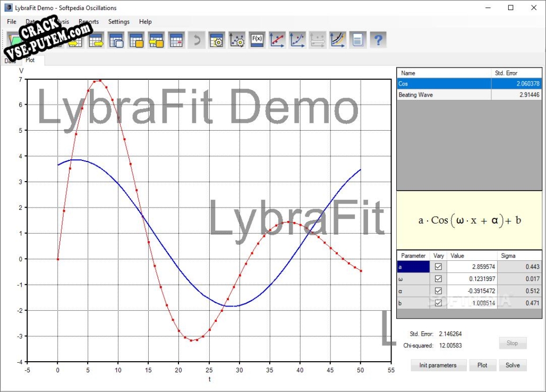This screenshot has height=392, width=546.
Task: Click the Beating Wave std error 2.91446
Action: [x=516, y=95]
